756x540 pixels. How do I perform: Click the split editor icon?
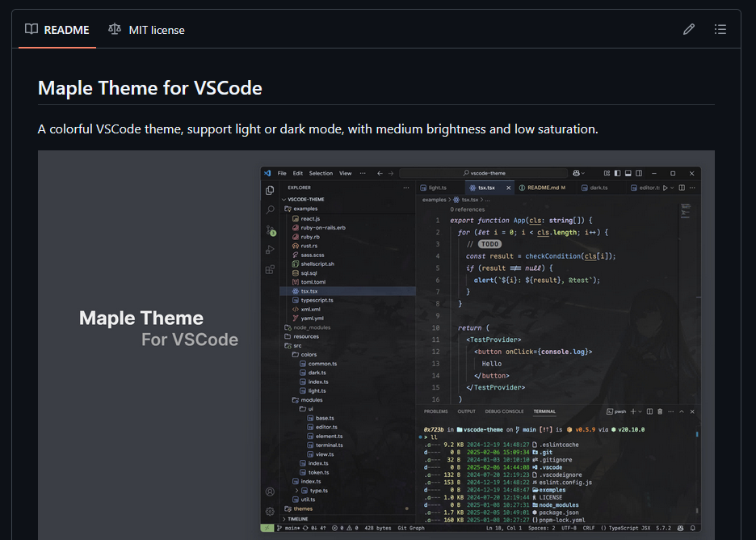tap(682, 188)
